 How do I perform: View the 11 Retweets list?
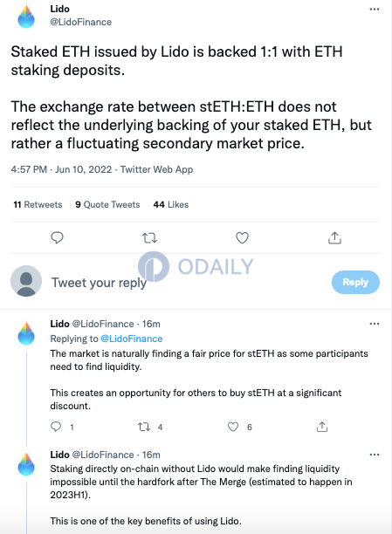point(38,204)
